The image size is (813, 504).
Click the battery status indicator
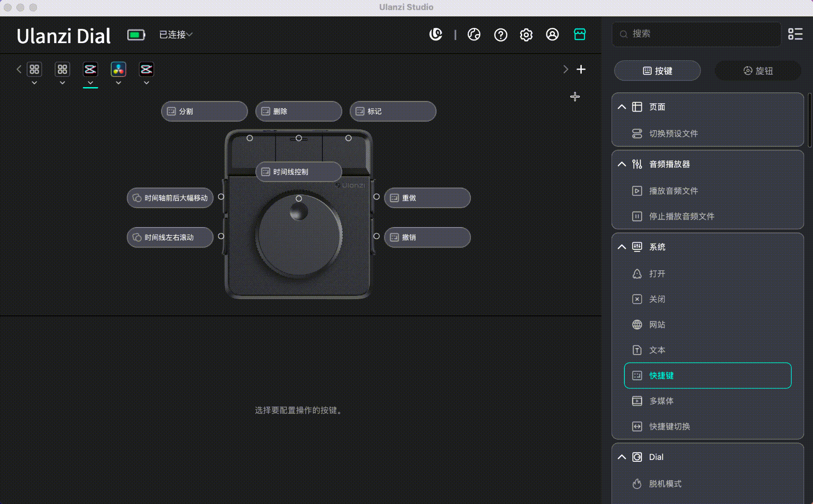(136, 34)
